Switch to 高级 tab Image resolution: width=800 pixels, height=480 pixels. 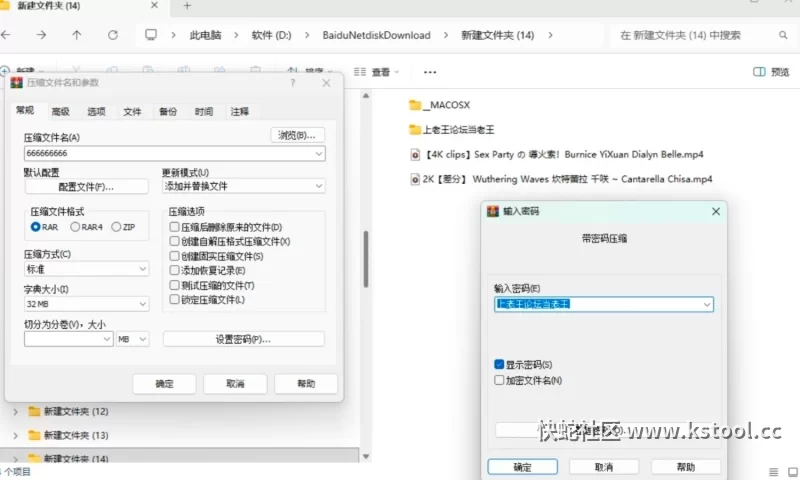61,112
